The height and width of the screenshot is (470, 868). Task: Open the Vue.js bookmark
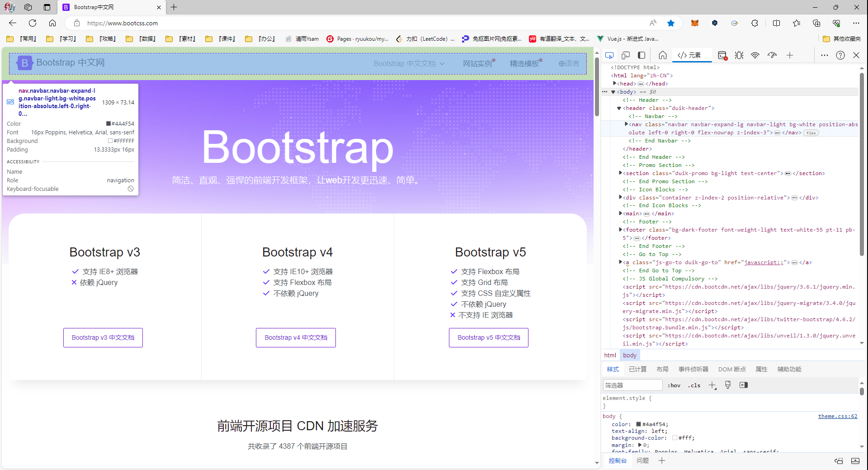(628, 39)
